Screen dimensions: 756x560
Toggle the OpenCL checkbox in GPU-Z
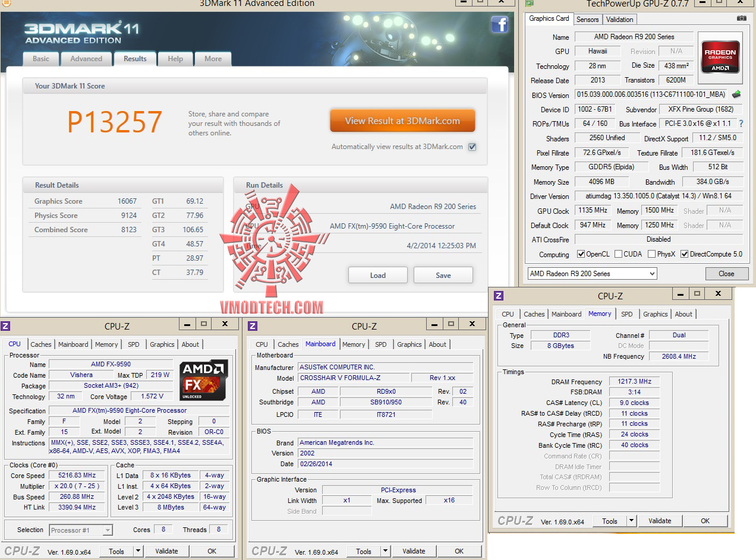tap(581, 254)
